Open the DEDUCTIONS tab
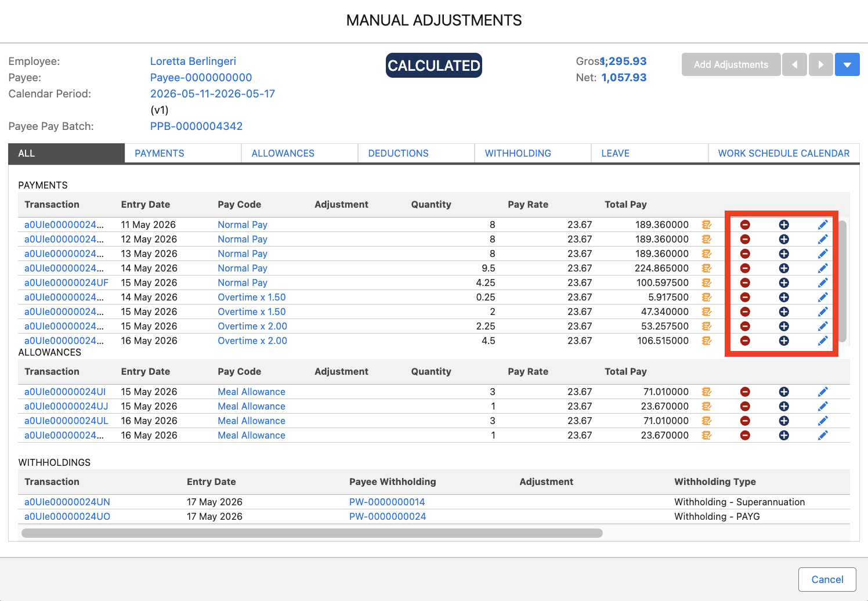 coord(416,153)
